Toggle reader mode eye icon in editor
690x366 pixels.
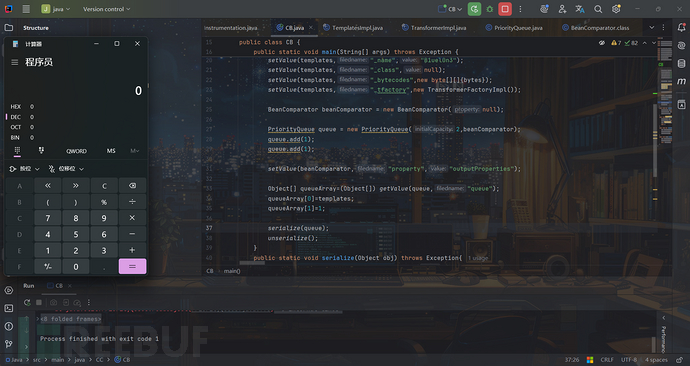point(602,43)
